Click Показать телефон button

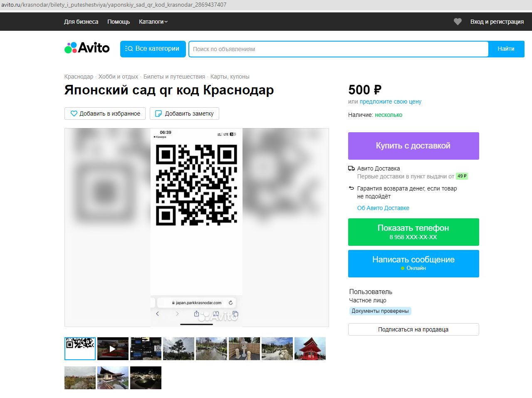pyautogui.click(x=413, y=232)
